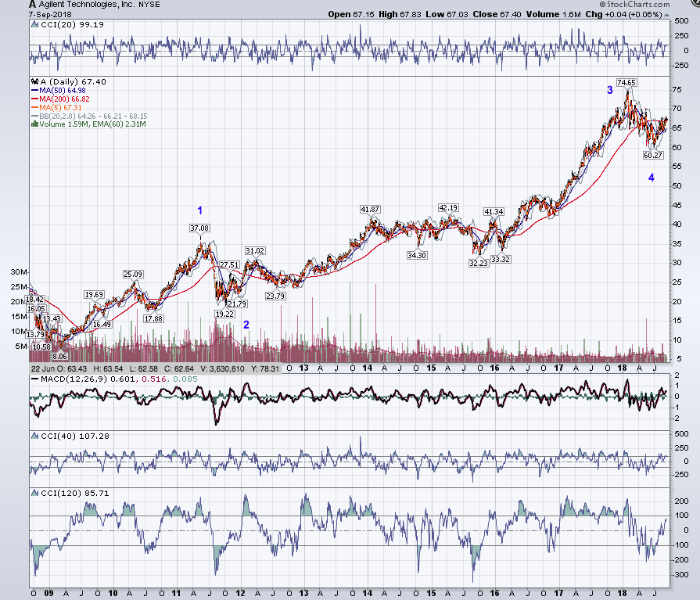The image size is (700, 600).
Task: Click the volume bars icon in the legend
Action: (35, 124)
